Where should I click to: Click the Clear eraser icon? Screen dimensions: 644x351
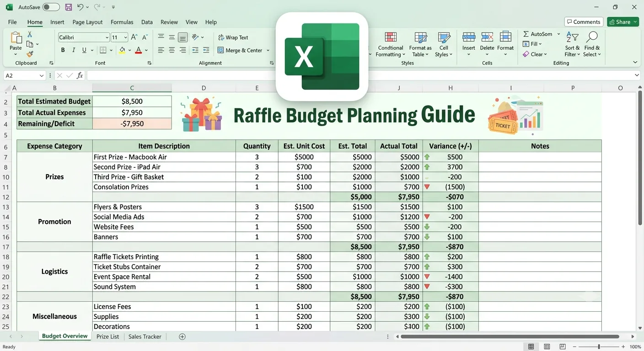[526, 54]
